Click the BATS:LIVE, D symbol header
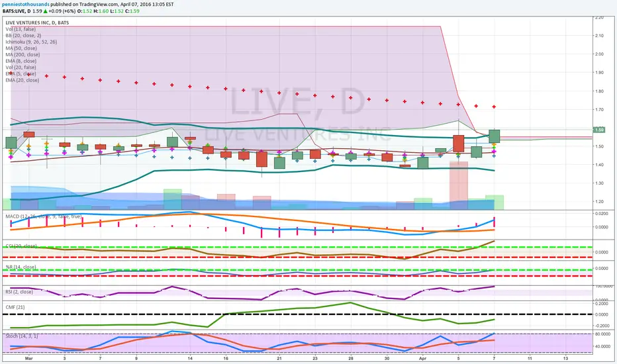The width and height of the screenshot is (617, 364). point(17,11)
